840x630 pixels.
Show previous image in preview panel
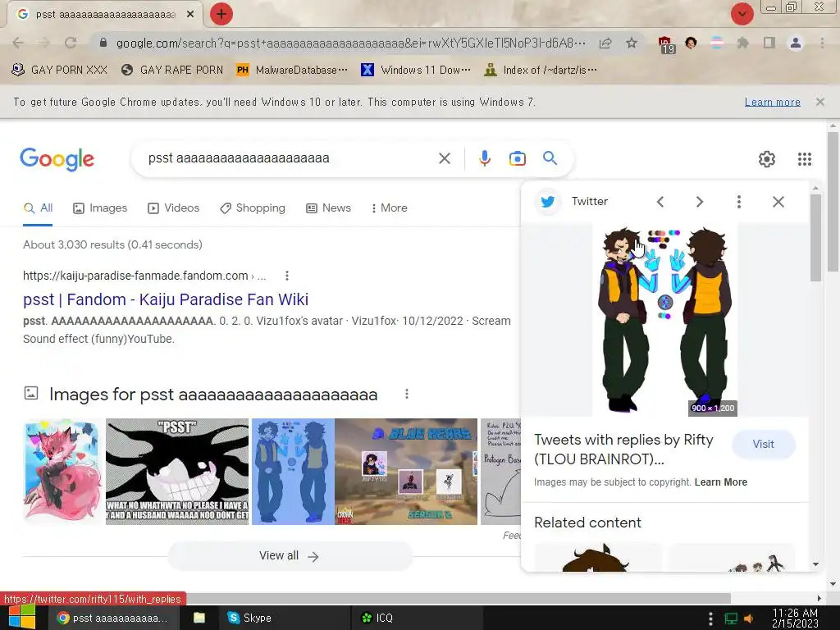coord(660,202)
